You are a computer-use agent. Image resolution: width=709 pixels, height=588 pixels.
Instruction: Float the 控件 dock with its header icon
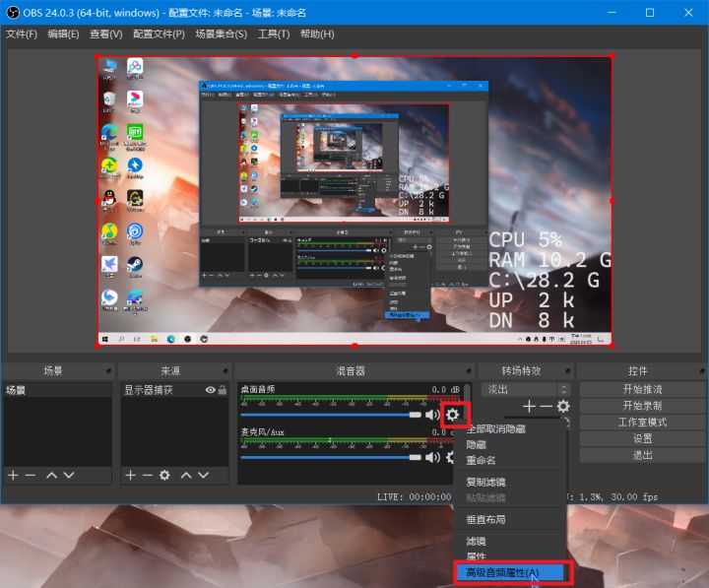(x=702, y=371)
